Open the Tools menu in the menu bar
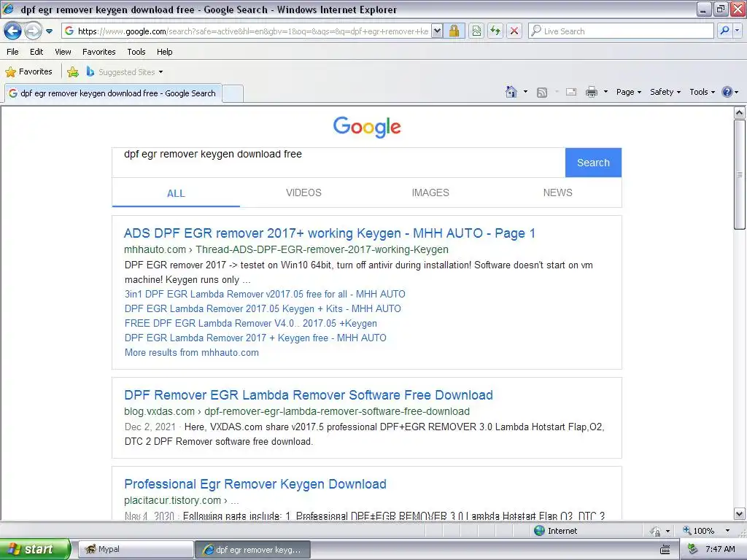The image size is (747, 560). pyautogui.click(x=136, y=52)
